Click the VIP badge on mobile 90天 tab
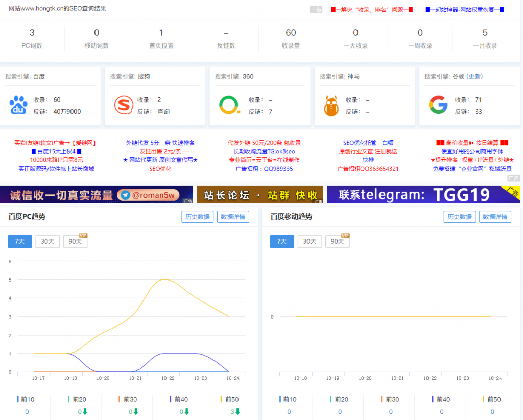Screen dimensions: 523x420 [x=345, y=236]
